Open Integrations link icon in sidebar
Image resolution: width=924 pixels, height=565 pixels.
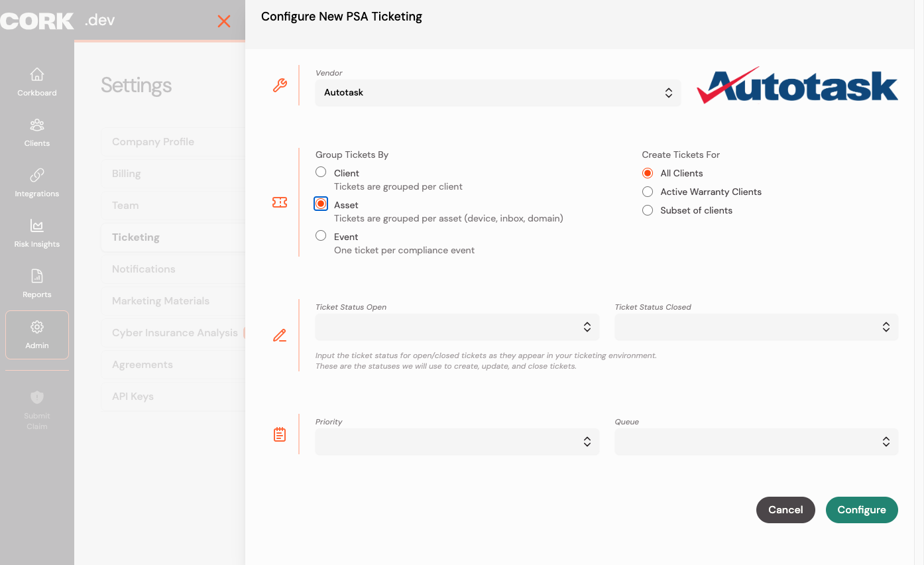pyautogui.click(x=37, y=175)
